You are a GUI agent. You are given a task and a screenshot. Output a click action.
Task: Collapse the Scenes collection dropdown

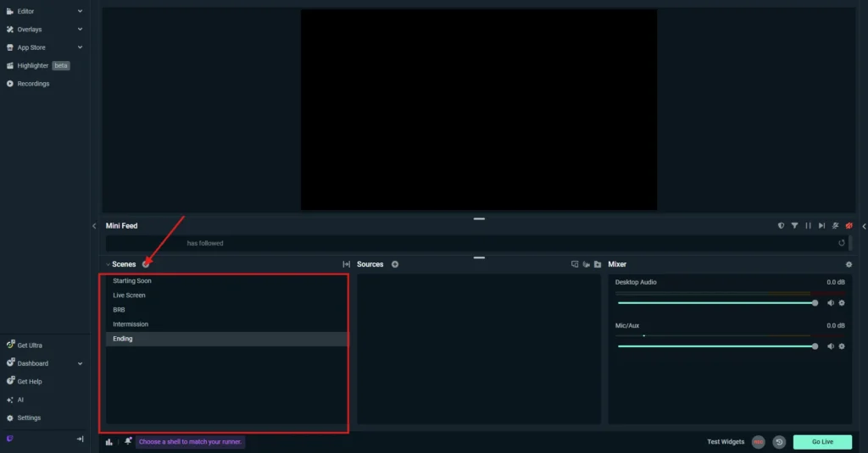point(108,264)
